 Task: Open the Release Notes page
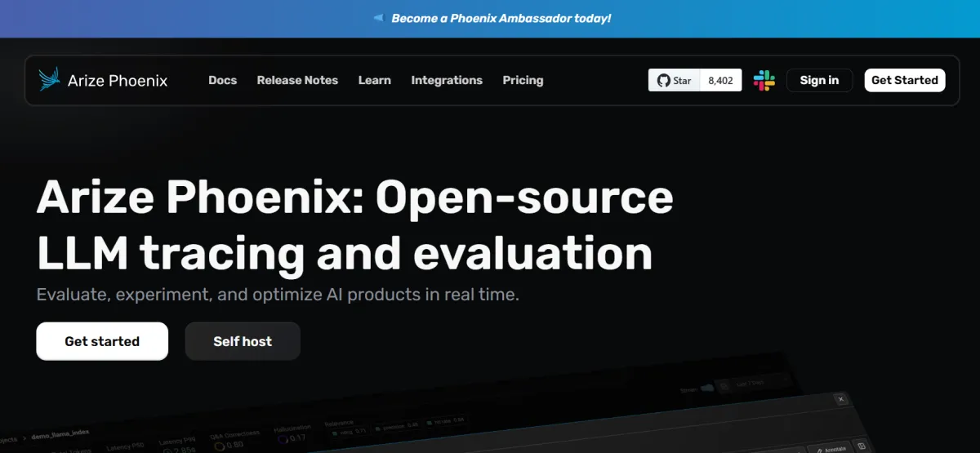(x=297, y=80)
